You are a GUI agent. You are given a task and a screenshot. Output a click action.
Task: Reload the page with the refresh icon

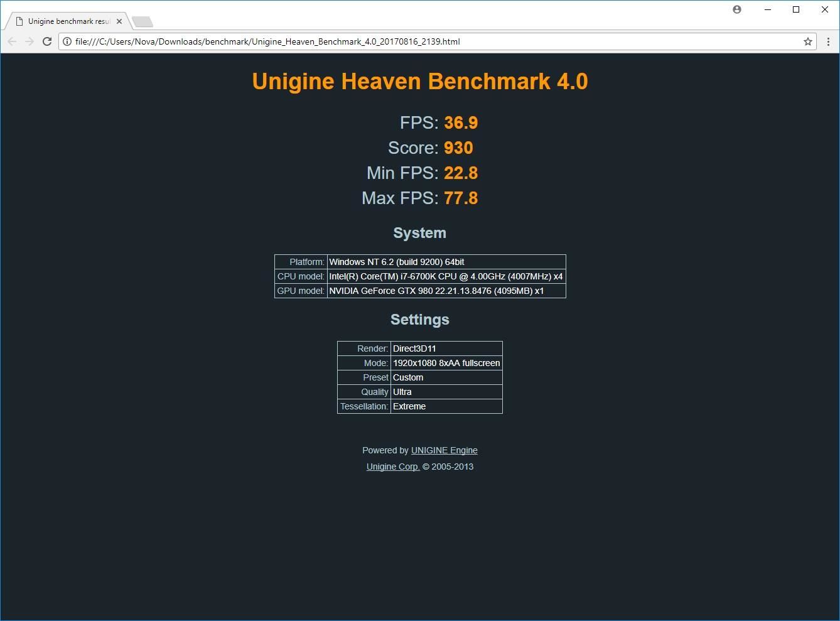(47, 41)
